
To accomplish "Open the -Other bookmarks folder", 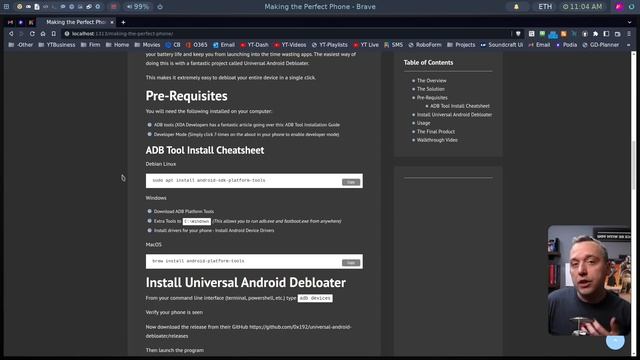I will point(21,45).
